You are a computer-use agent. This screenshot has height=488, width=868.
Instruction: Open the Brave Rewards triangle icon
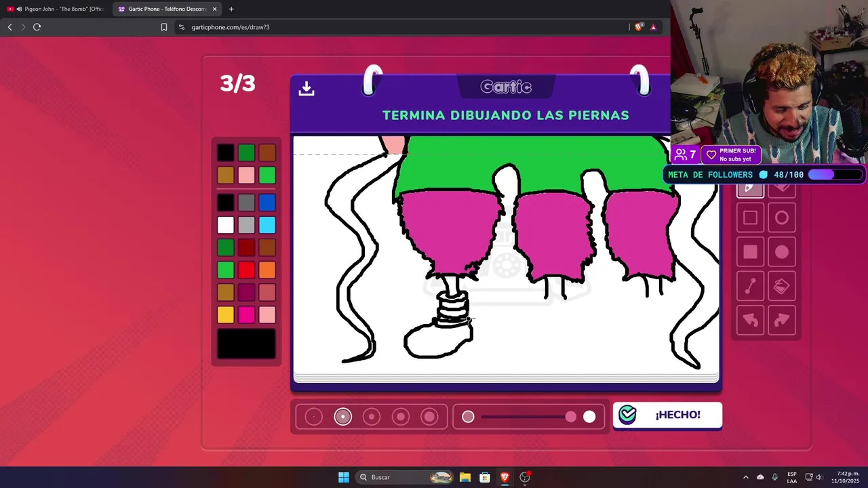click(653, 27)
